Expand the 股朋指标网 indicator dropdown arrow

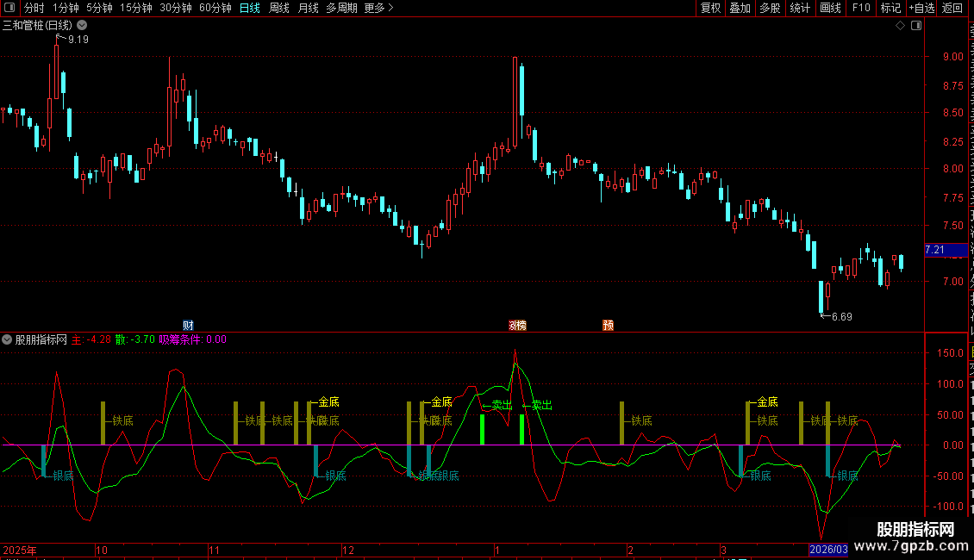click(7, 339)
